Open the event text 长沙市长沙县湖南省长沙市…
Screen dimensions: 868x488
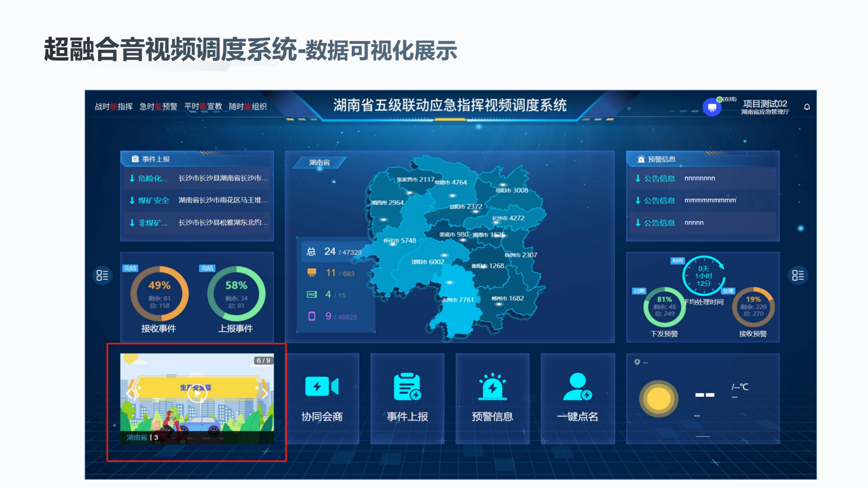pyautogui.click(x=223, y=178)
